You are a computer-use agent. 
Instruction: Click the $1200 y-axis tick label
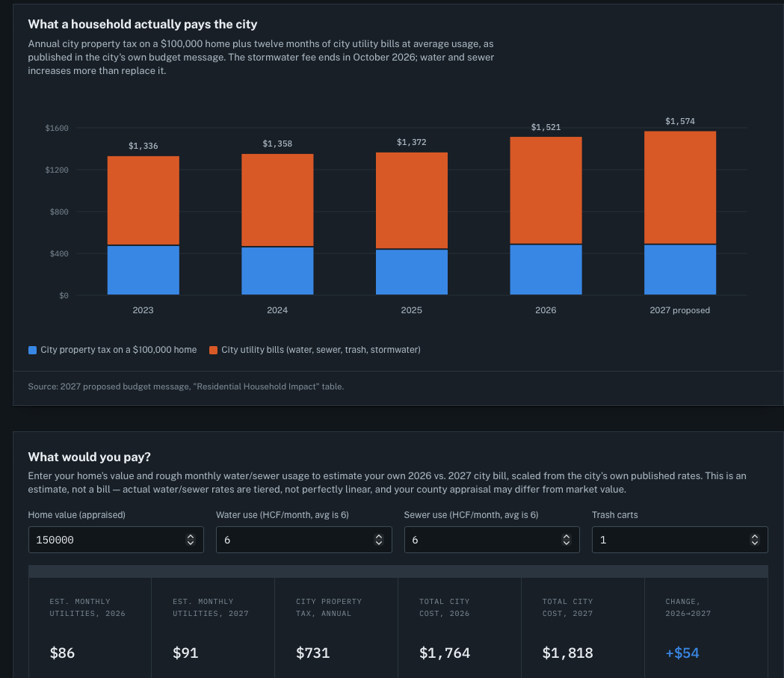click(57, 170)
